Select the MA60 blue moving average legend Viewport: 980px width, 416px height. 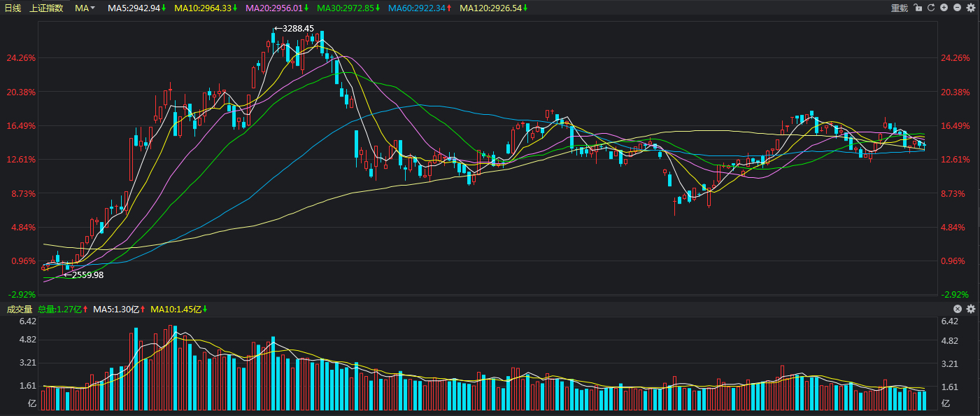pos(420,8)
